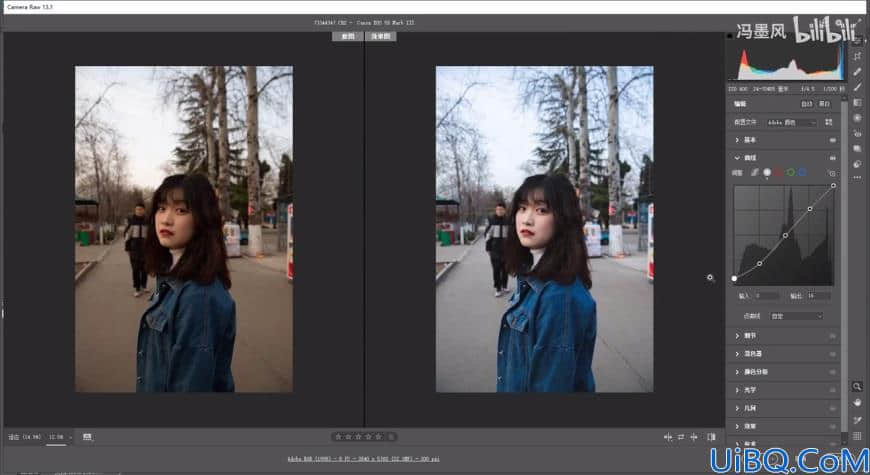
Task: Click the 输入 (input) value field
Action: pyautogui.click(x=767, y=296)
